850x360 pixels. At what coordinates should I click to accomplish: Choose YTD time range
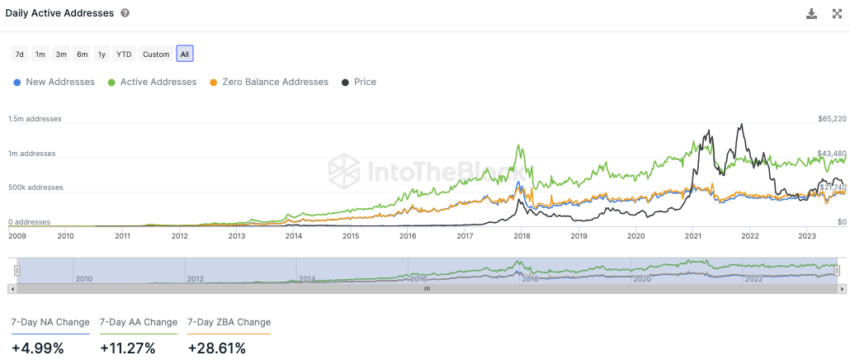[x=124, y=54]
